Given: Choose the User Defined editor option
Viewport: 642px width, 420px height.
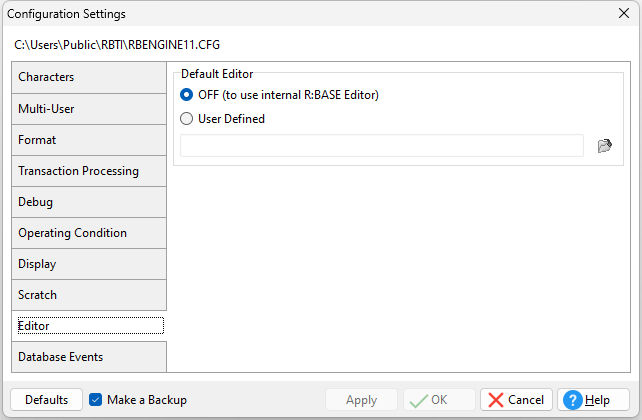Looking at the screenshot, I should tap(222, 119).
